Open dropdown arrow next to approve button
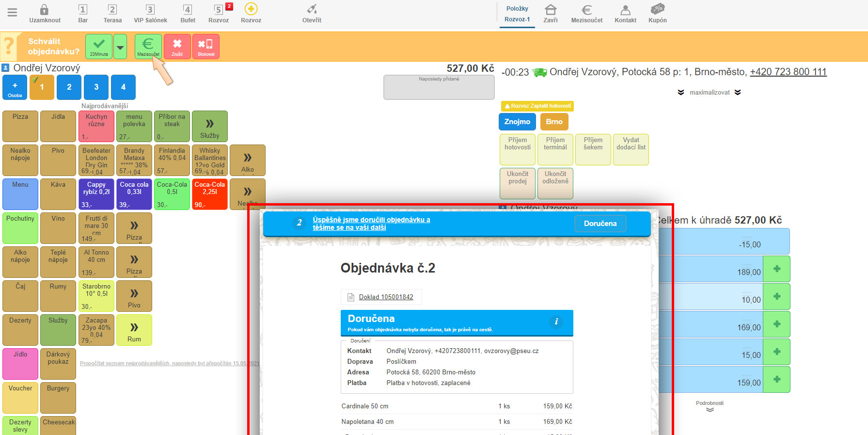The height and width of the screenshot is (435, 868). tap(120, 47)
